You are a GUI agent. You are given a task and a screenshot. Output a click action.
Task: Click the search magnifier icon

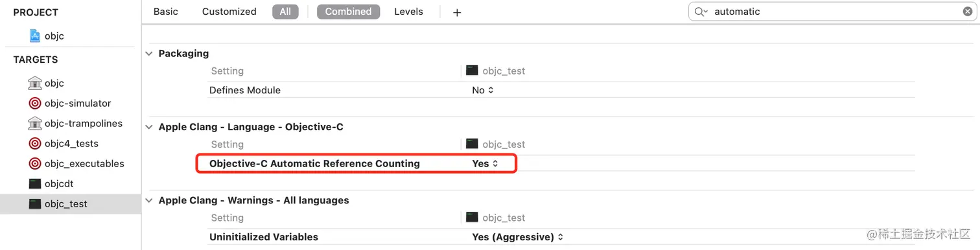[x=700, y=12]
